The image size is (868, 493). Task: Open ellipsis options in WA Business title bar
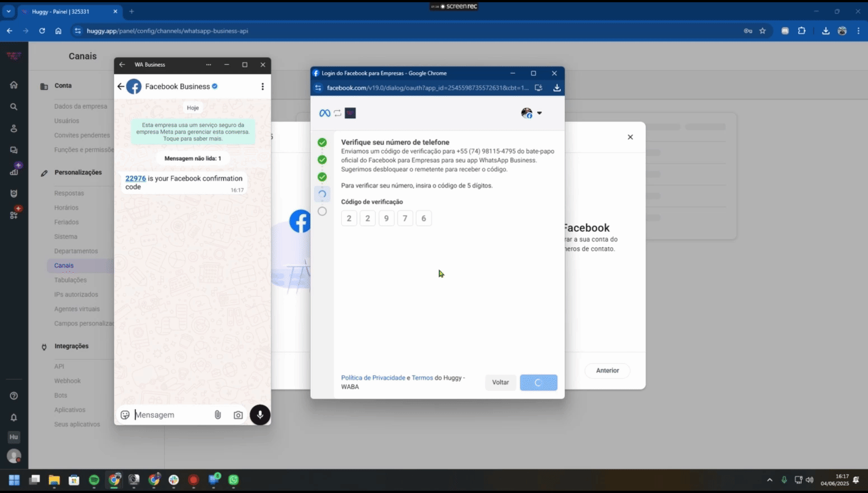pos(208,64)
